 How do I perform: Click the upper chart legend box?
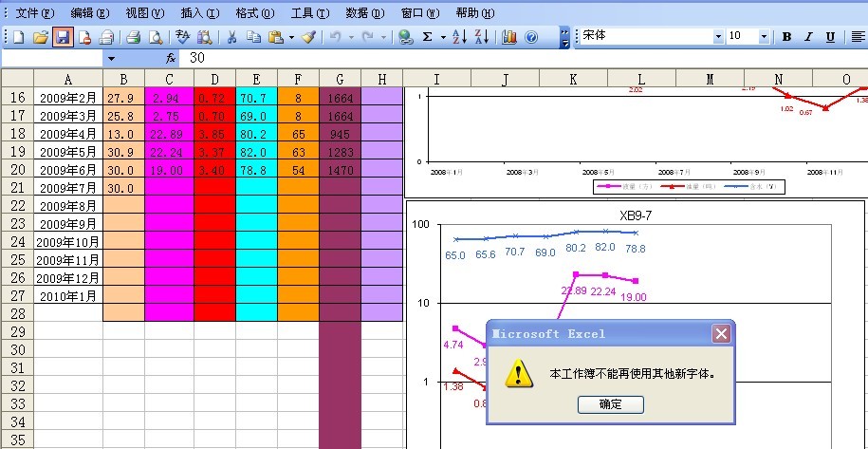(690, 187)
